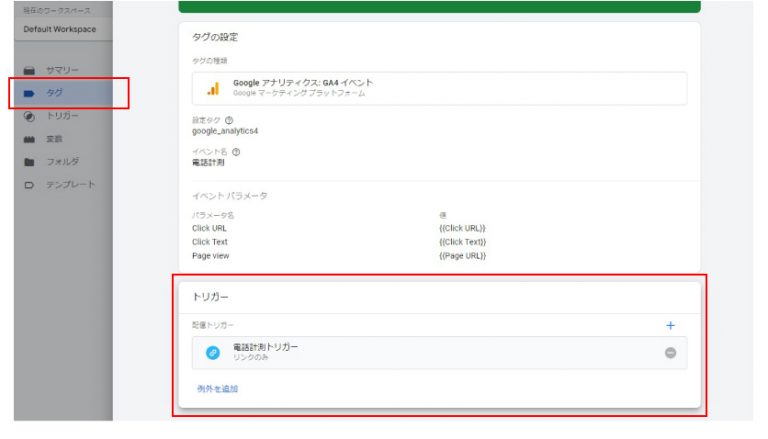The image size is (768, 439).
Task: Click 電話計測 event name value
Action: point(208,163)
